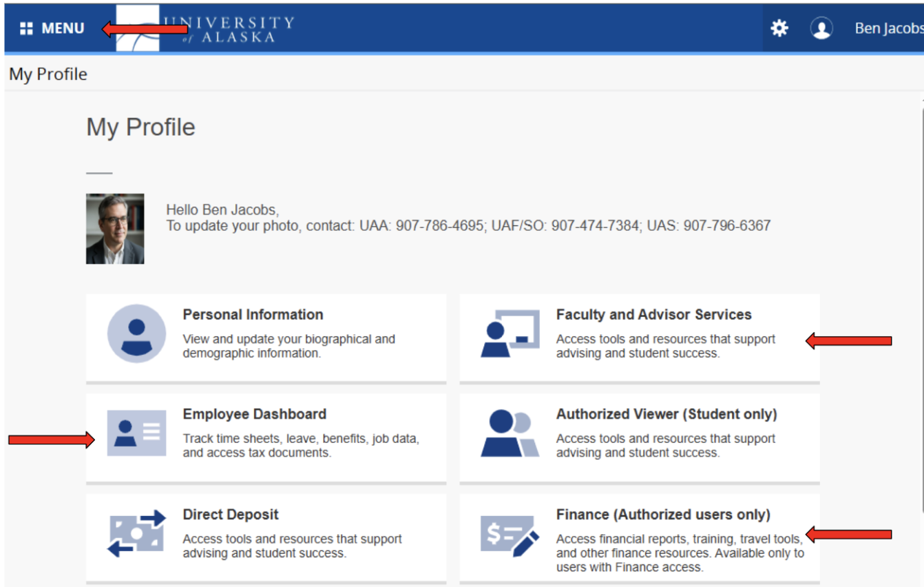Image resolution: width=924 pixels, height=587 pixels.
Task: Click the Personal Information person icon
Action: (136, 333)
